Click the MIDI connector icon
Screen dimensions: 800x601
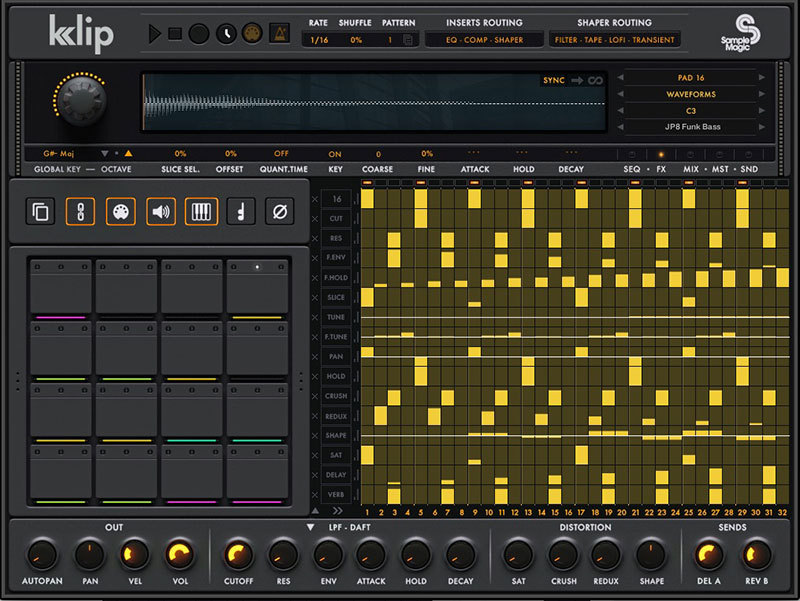[x=120, y=212]
